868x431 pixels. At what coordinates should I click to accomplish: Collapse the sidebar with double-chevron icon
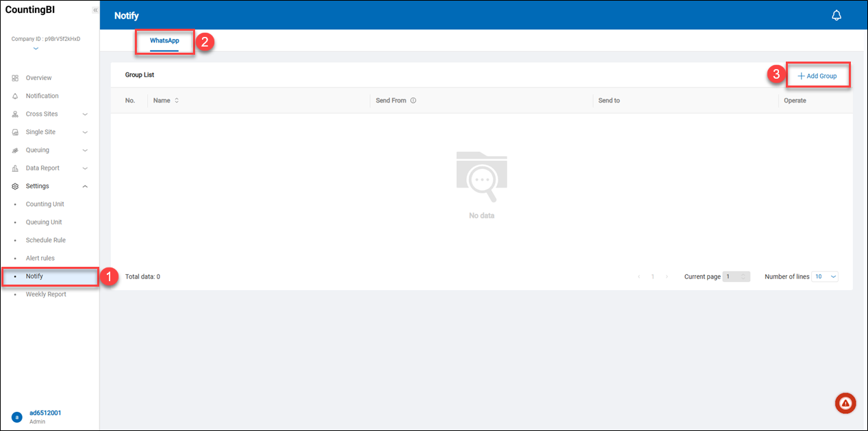point(94,10)
